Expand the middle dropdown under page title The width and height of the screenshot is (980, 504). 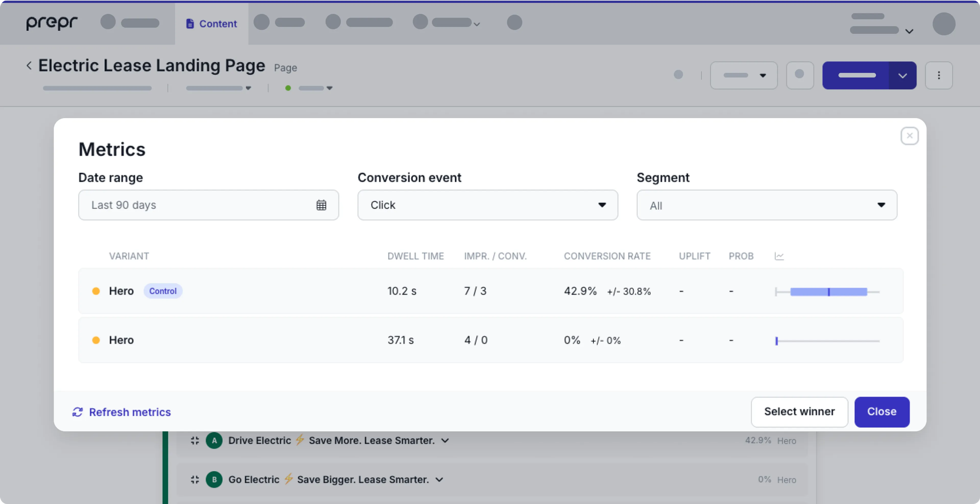(218, 88)
